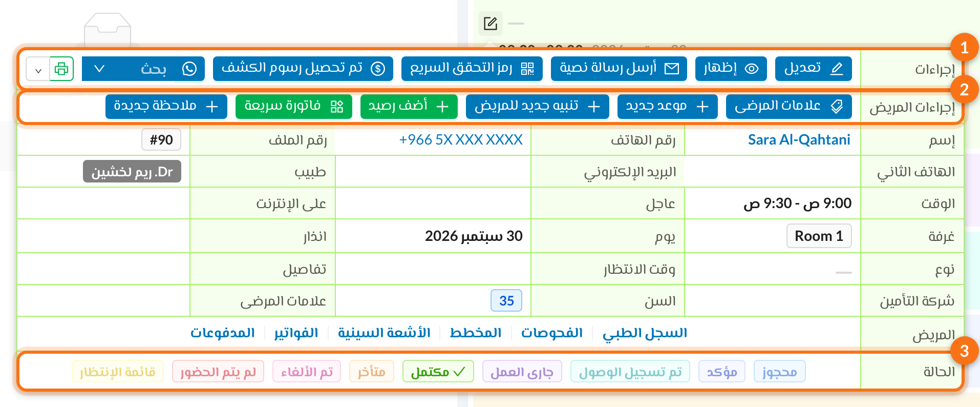Viewport: 980px width, 407px height.
Task: Click تنبيه جديد للمريض button
Action: [538, 107]
